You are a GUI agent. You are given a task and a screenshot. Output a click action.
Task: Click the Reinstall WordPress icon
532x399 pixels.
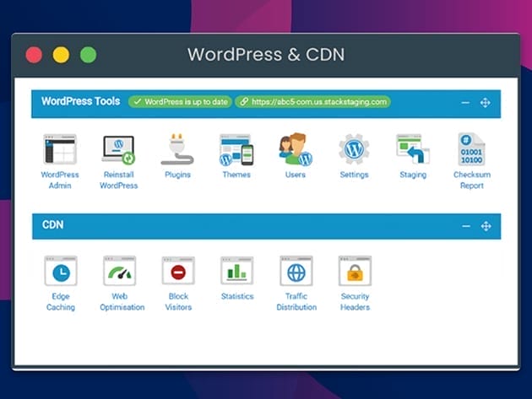pos(118,150)
